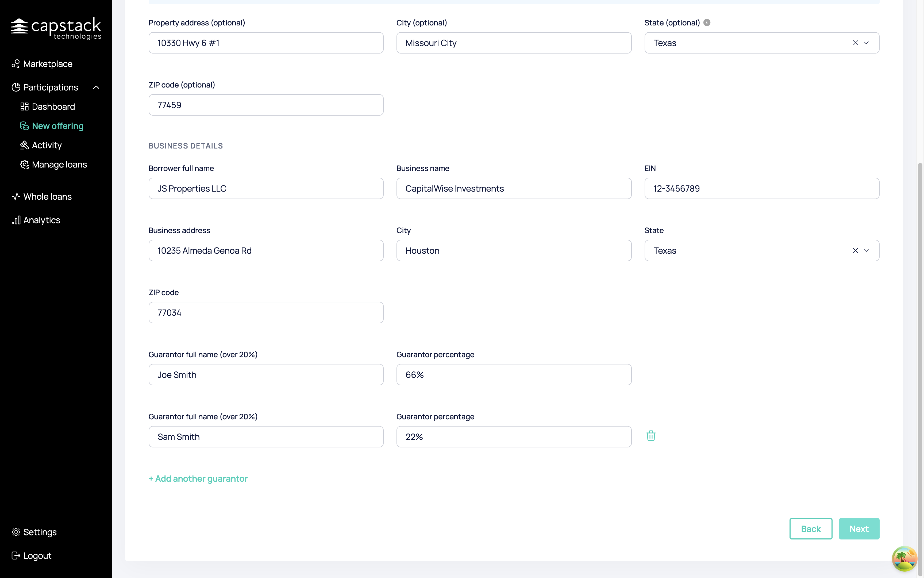Click the business ZIP code 77034 field

[x=266, y=313]
